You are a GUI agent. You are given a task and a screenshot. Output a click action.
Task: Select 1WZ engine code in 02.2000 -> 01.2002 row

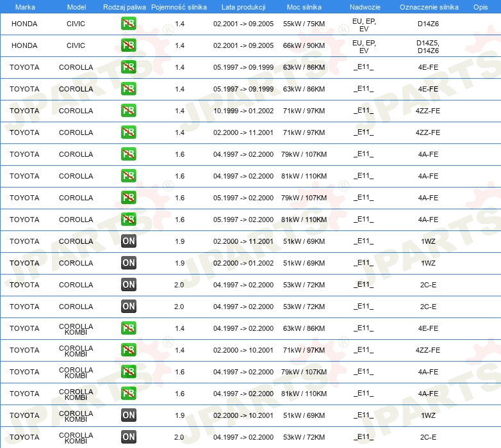coord(428,263)
